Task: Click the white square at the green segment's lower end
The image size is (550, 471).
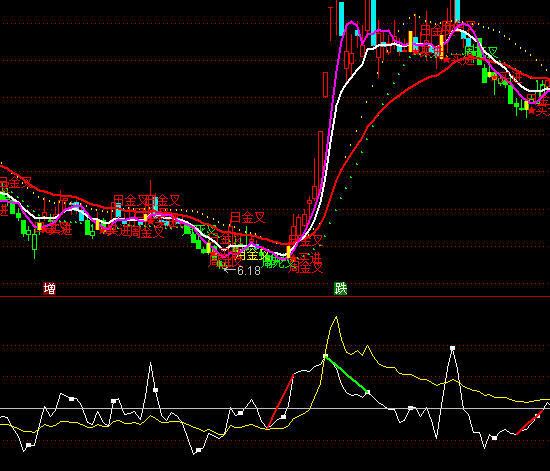Action: tap(368, 392)
